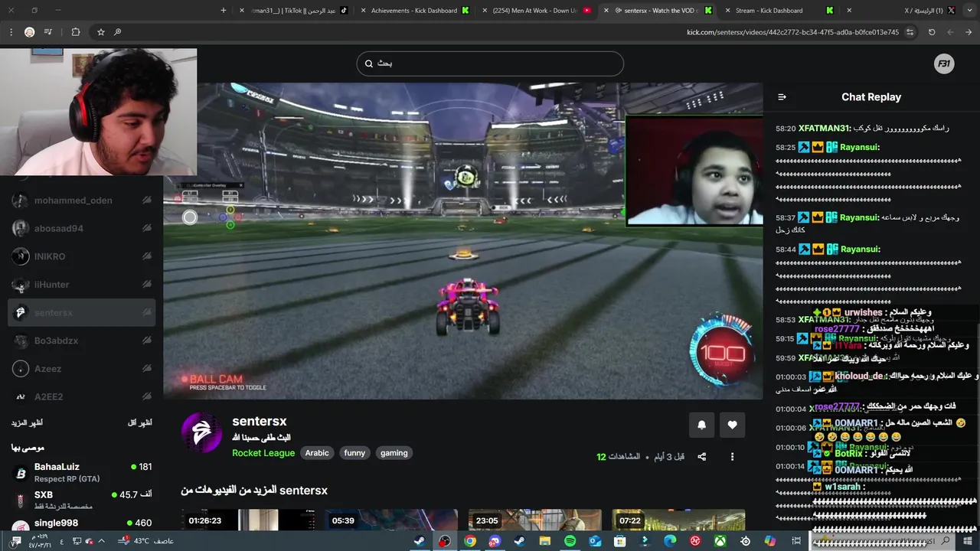
Task: Bookmark this page with star icon
Action: tap(100, 32)
